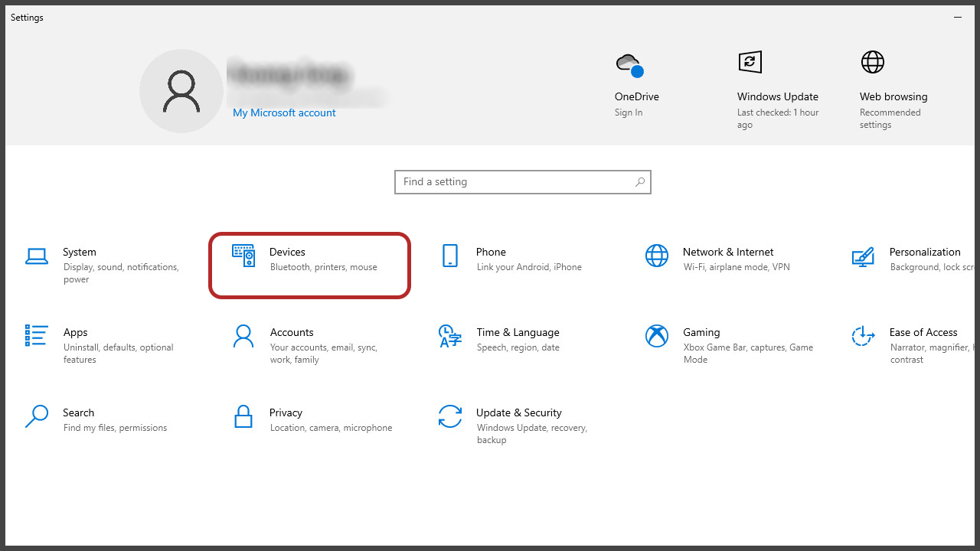Open the Phone category title
The height and width of the screenshot is (551, 980).
coord(491,252)
